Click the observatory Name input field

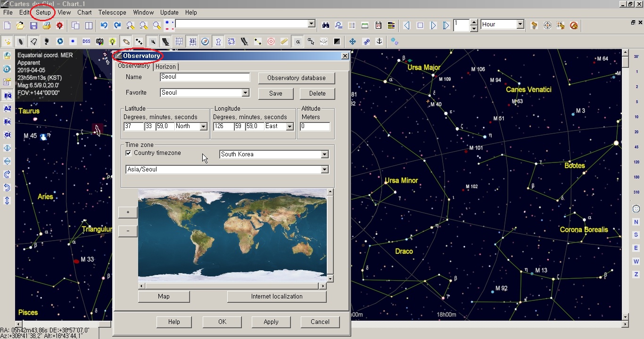[205, 77]
